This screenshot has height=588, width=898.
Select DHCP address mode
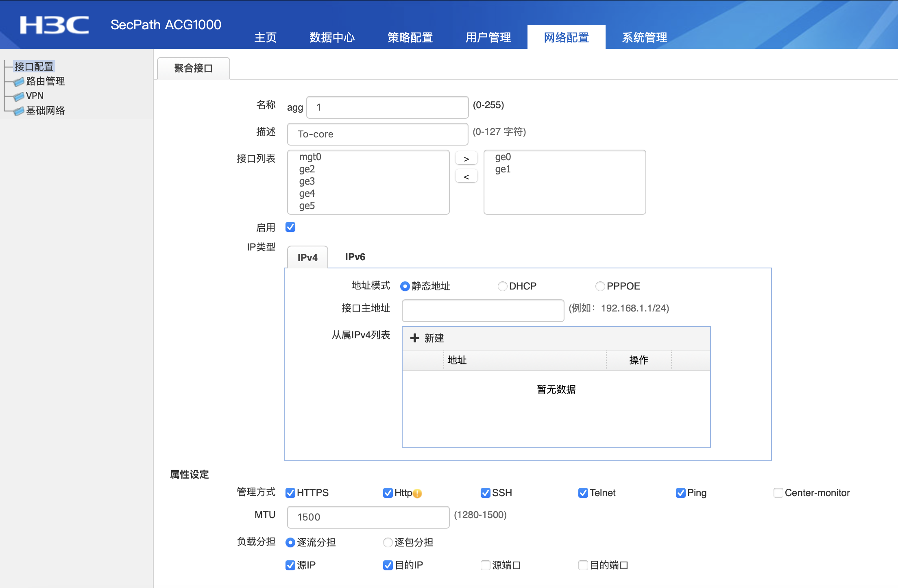click(x=503, y=286)
